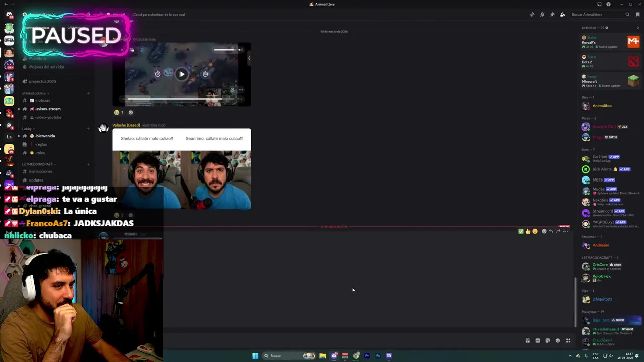The image size is (644, 362).
Task: Create channel in utilidad pública category
Action: 88,93
